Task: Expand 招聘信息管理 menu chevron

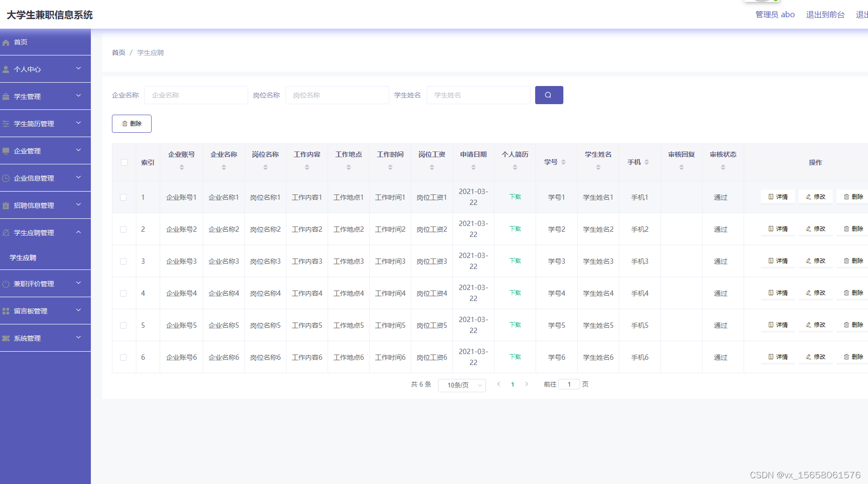Action: click(78, 205)
